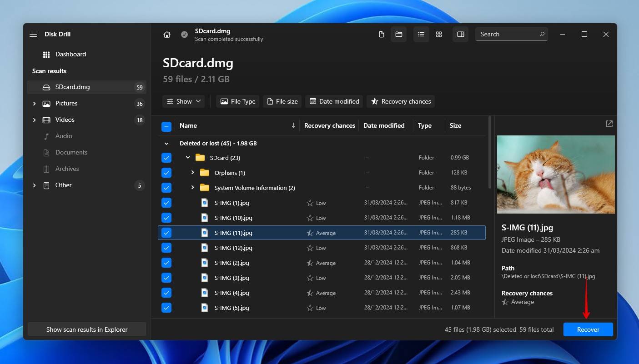Select the list view layout icon
The width and height of the screenshot is (639, 364).
(x=421, y=35)
